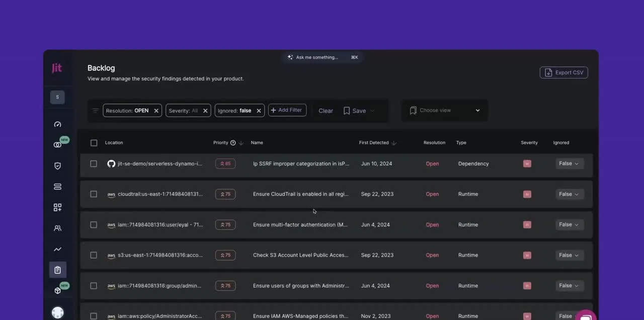
Task: Open the stacked layers icon in sidebar
Action: tap(57, 187)
